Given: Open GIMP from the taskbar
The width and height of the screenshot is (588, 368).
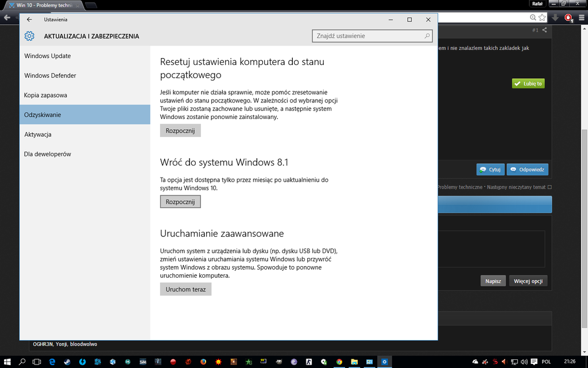Looking at the screenshot, I should pyautogui.click(x=278, y=362).
